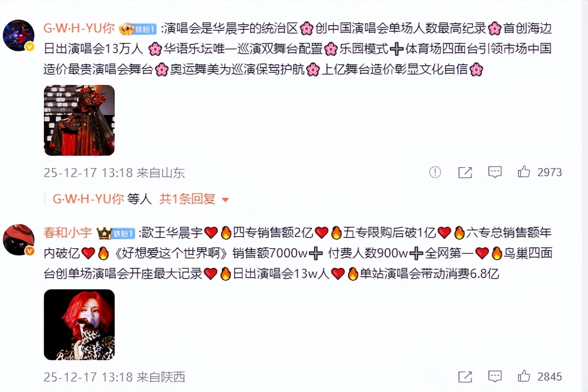Click G·W·H·YU你 name in reply summary
The height and width of the screenshot is (392, 588).
pos(88,199)
